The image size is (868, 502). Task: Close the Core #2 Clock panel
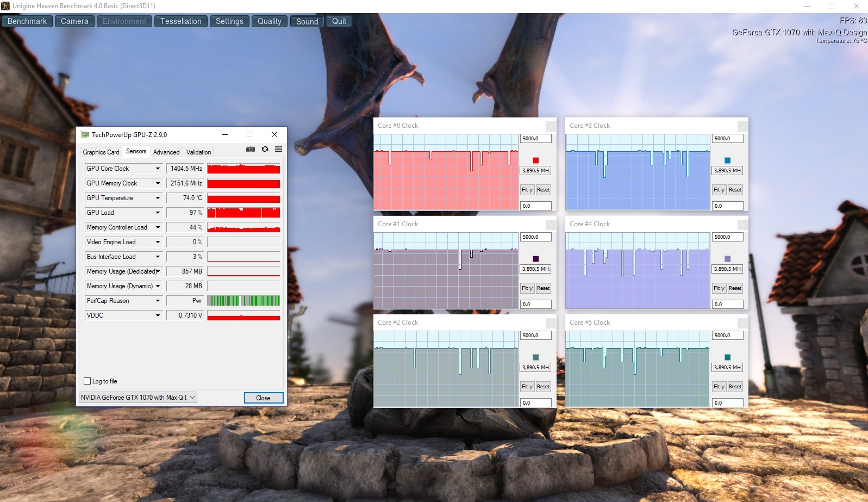click(550, 323)
